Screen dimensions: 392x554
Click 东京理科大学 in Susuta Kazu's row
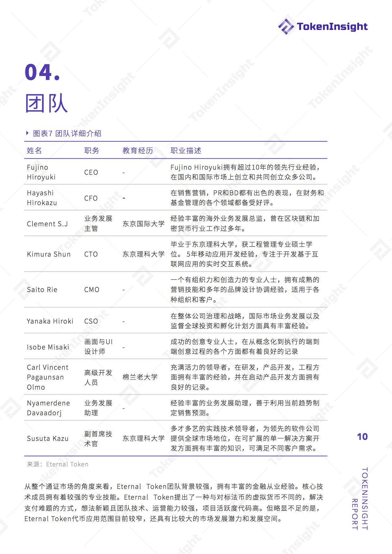[x=144, y=438]
